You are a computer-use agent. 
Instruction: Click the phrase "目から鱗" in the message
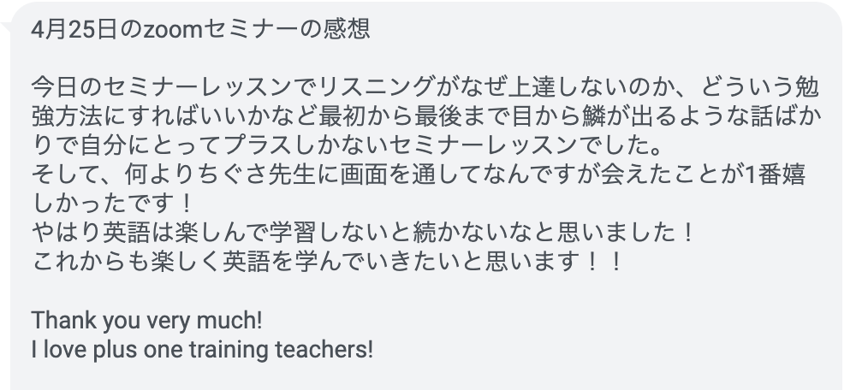pyautogui.click(x=560, y=116)
